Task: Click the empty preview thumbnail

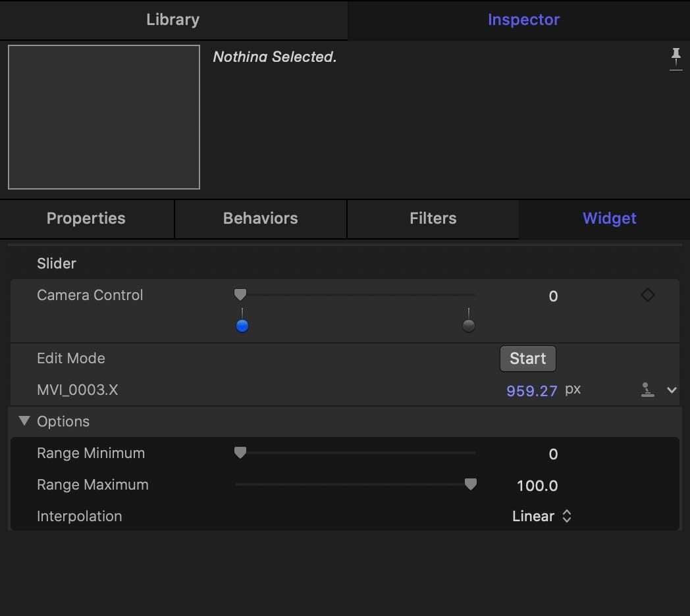Action: coord(104,117)
